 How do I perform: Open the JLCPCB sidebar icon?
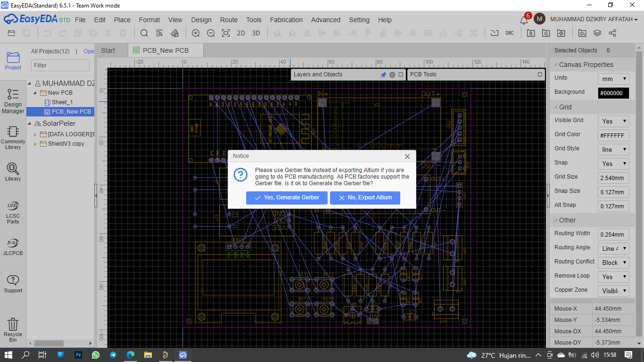click(x=13, y=247)
